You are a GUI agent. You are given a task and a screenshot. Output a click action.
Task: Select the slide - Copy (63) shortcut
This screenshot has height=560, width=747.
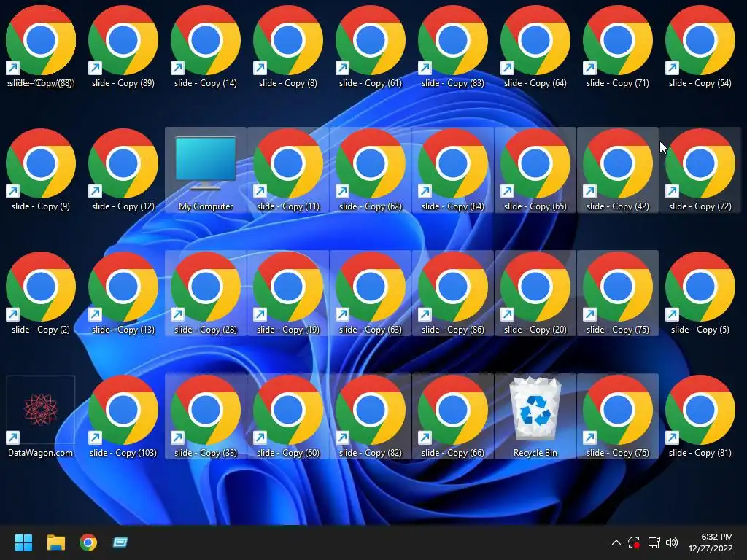coord(370,293)
